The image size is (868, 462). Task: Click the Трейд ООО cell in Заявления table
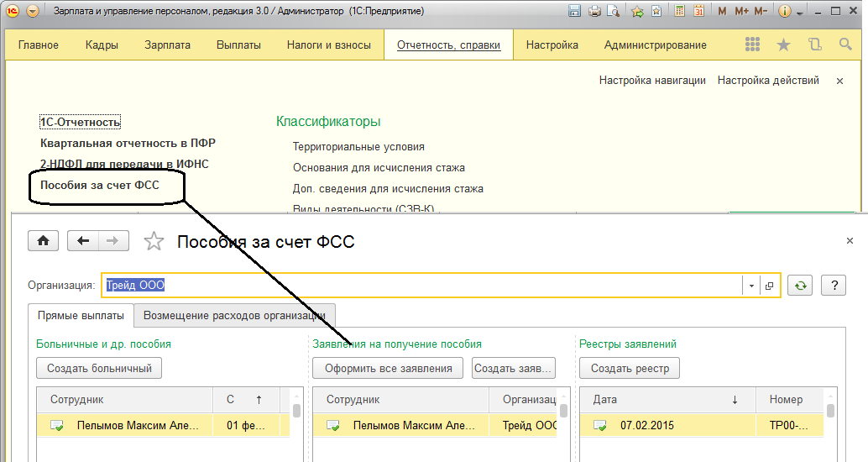coord(523,425)
